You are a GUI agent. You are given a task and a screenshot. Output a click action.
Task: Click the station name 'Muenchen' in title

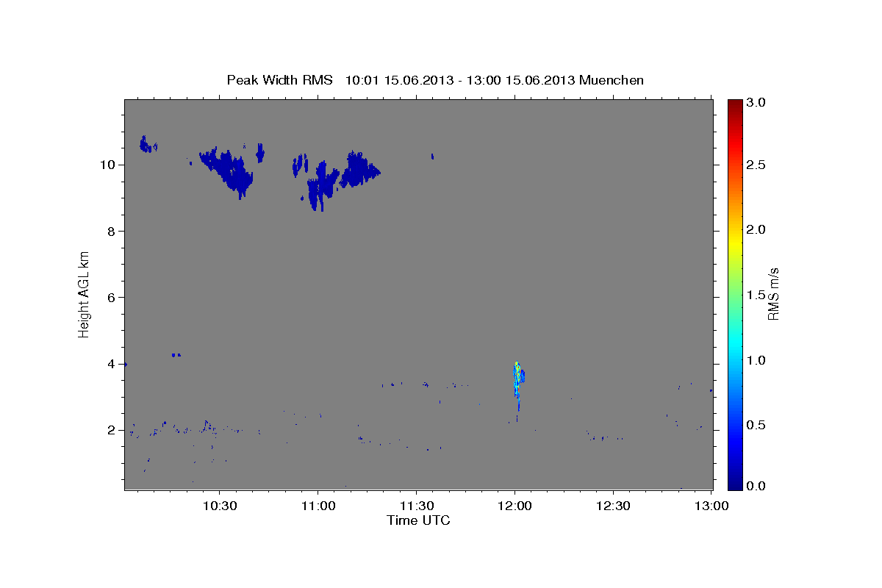[x=612, y=80]
